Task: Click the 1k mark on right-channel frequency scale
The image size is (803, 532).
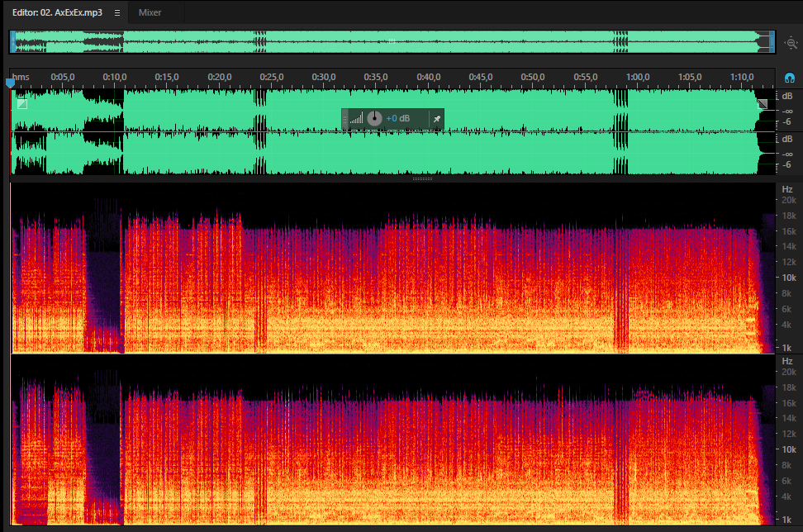Action: (x=787, y=520)
